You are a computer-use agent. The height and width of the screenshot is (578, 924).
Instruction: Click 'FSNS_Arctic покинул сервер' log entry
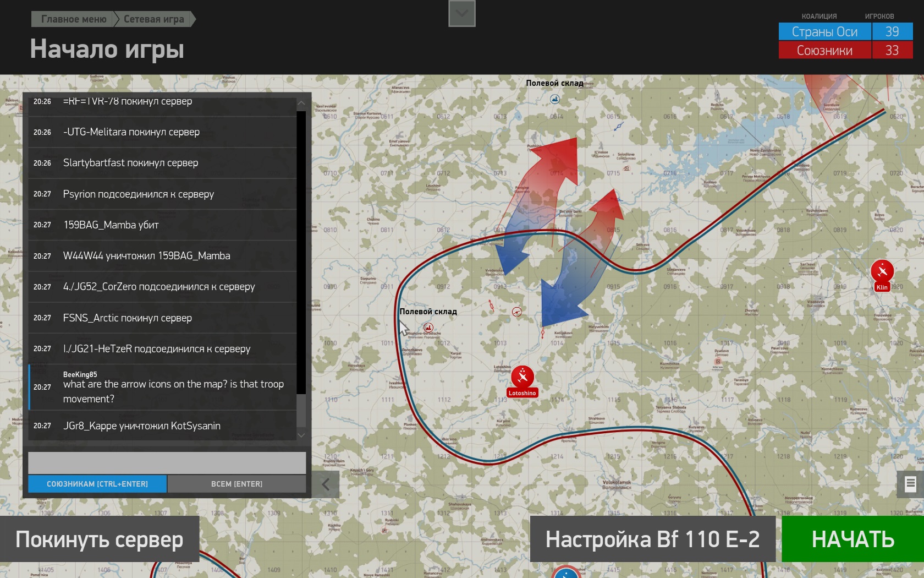(x=163, y=318)
